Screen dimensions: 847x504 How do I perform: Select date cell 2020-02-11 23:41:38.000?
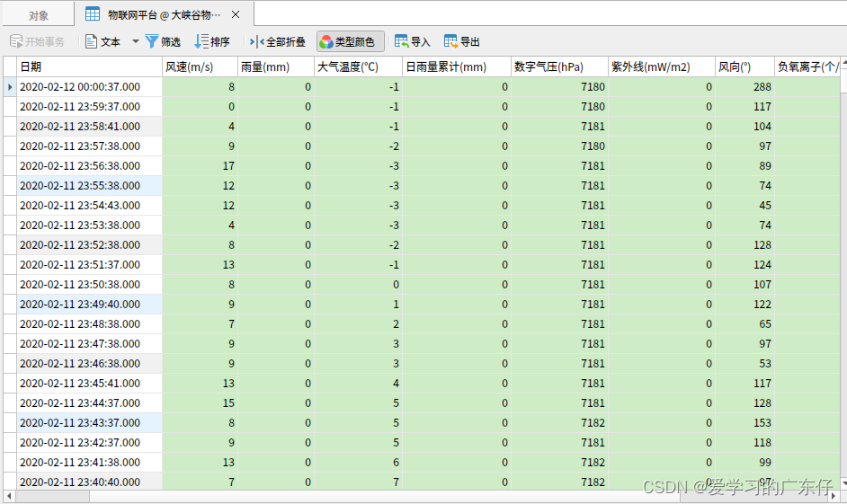89,463
